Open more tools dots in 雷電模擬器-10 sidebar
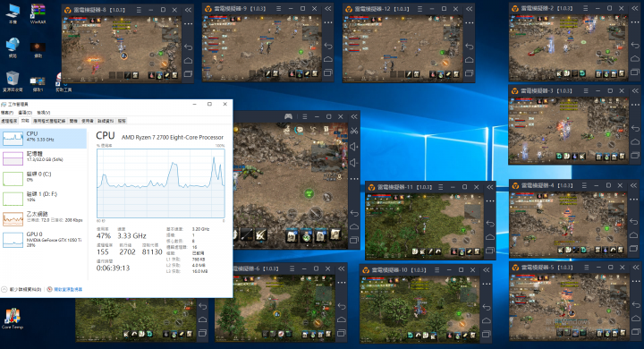The width and height of the screenshot is (644, 349). pyautogui.click(x=487, y=284)
